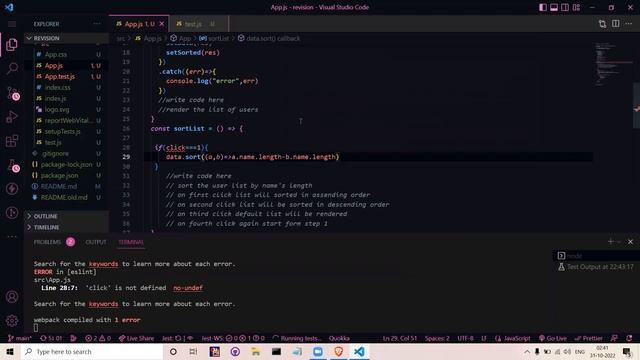Click the sortList breadcrumb segment

[214, 38]
